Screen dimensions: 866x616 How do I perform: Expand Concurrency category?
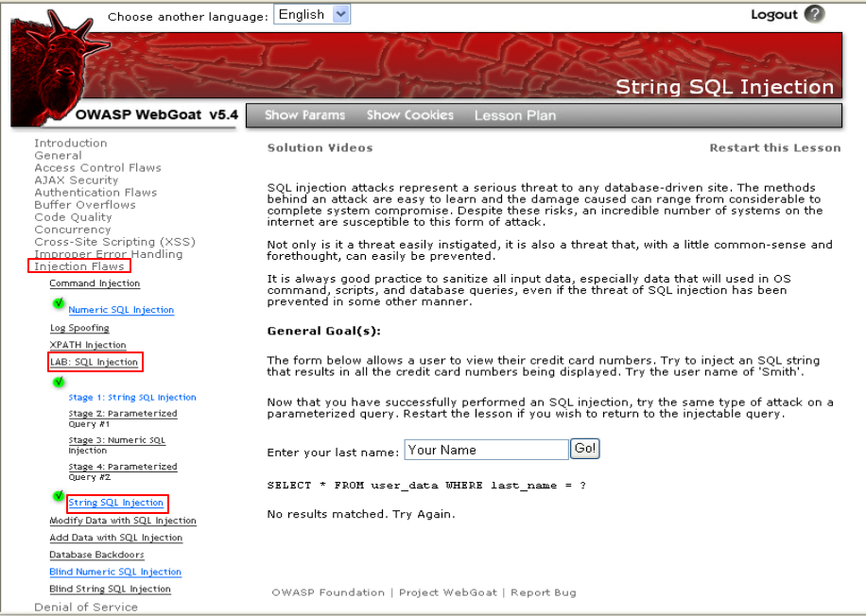pos(73,230)
